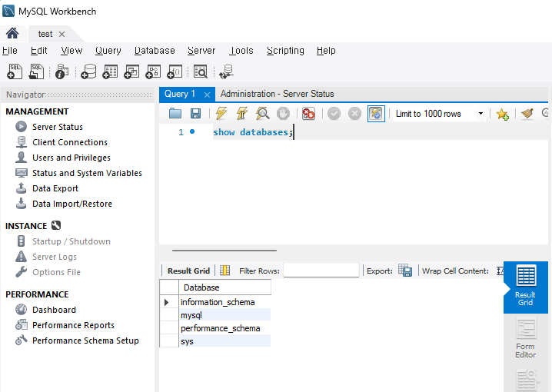The height and width of the screenshot is (392, 552).
Task: Rollback the current transaction icon
Action: coord(354,113)
